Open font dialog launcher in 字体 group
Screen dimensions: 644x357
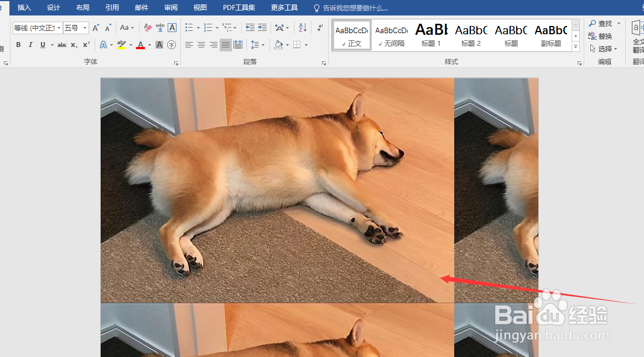pyautogui.click(x=176, y=63)
